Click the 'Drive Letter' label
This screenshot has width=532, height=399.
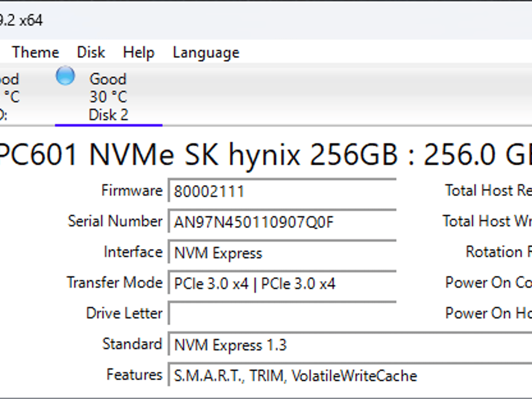124,313
